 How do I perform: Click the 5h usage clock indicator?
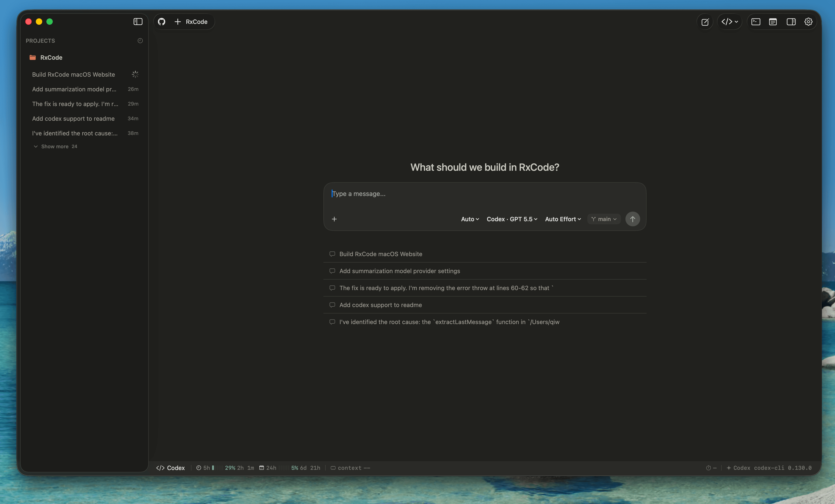(x=205, y=468)
